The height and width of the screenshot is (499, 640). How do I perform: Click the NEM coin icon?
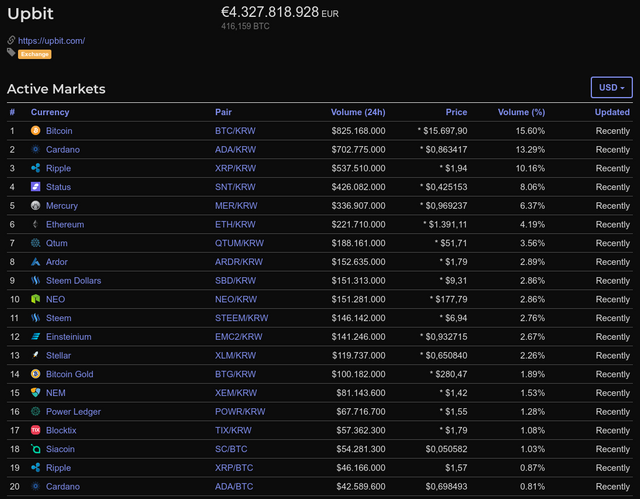click(x=36, y=393)
